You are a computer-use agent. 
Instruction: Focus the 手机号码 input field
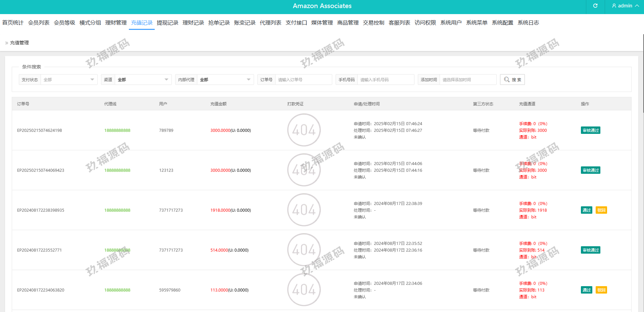click(x=385, y=80)
